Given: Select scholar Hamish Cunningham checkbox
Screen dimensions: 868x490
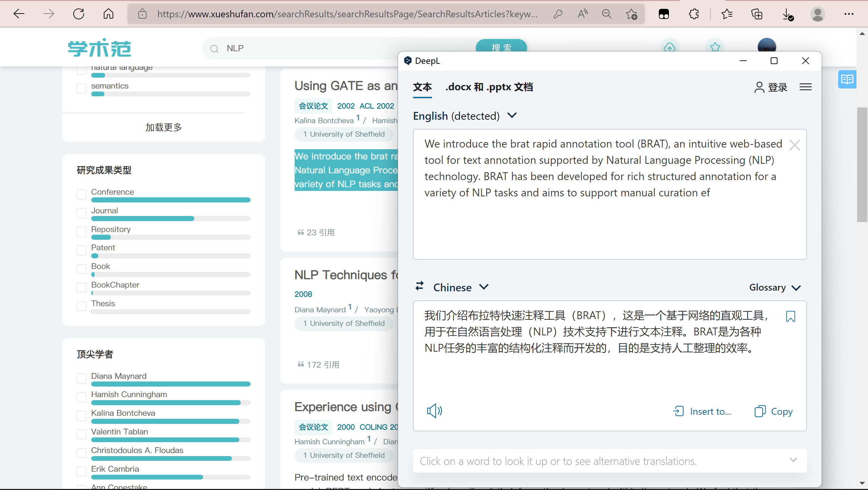Looking at the screenshot, I should 81,397.
